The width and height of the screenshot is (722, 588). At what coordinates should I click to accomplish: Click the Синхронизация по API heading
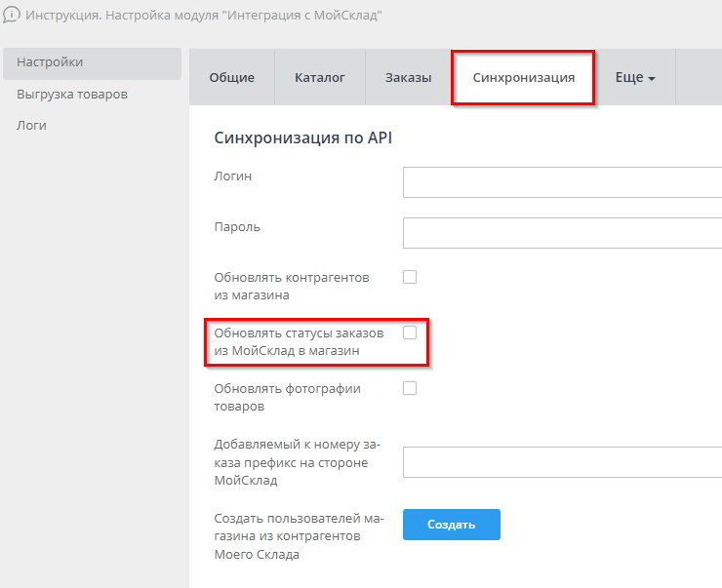302,138
